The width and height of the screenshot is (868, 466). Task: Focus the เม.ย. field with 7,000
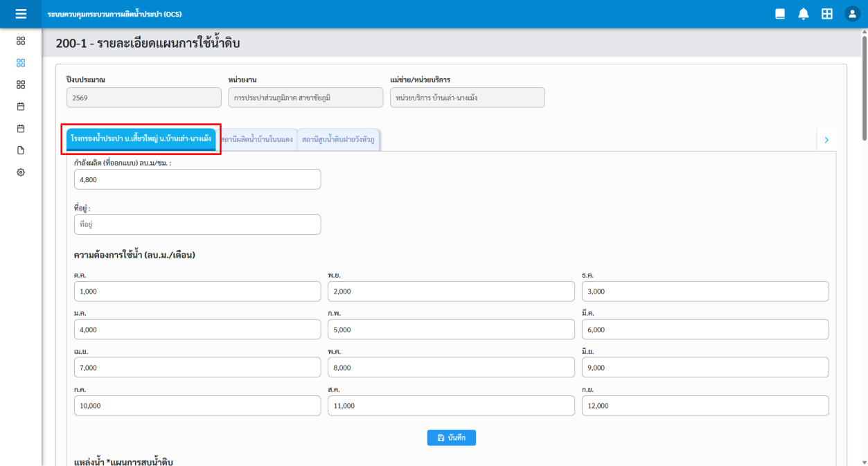pos(197,368)
